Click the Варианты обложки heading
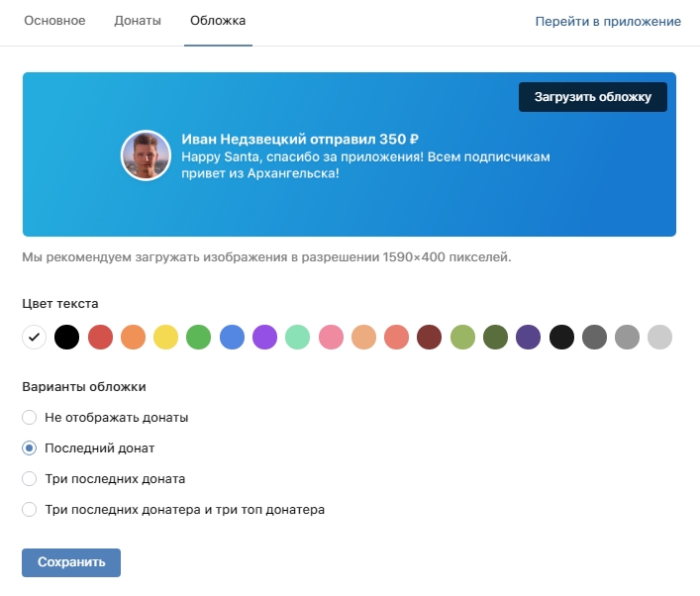The image size is (700, 596). click(x=84, y=387)
